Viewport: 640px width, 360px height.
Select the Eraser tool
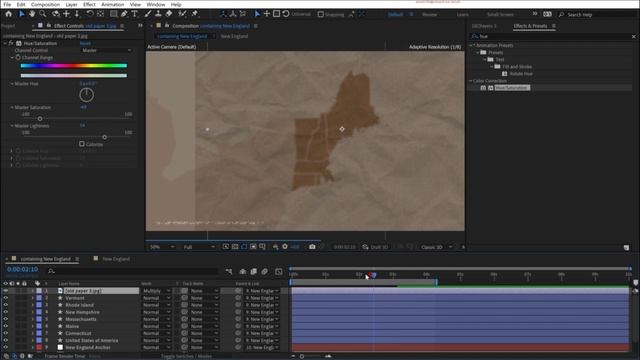tap(169, 14)
